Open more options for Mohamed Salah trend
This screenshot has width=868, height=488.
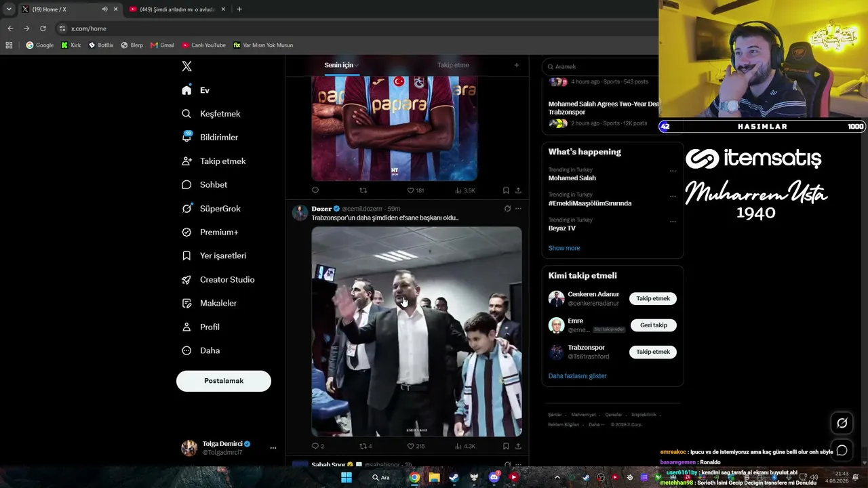[673, 171]
